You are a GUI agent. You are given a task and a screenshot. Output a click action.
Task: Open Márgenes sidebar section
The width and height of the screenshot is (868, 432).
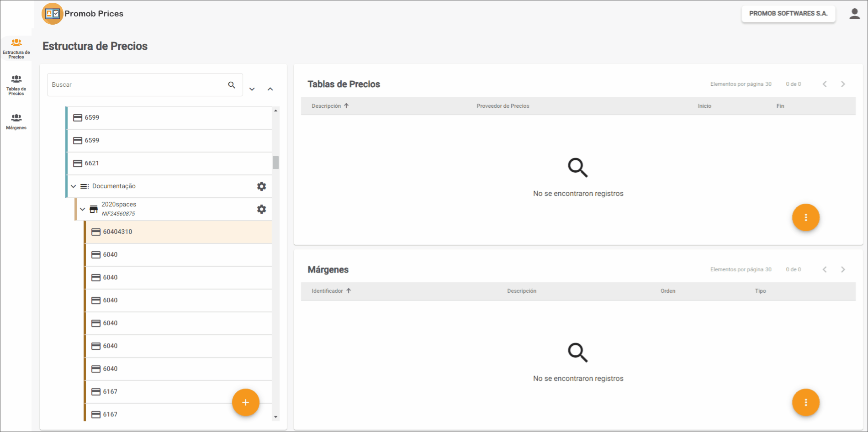tap(16, 122)
